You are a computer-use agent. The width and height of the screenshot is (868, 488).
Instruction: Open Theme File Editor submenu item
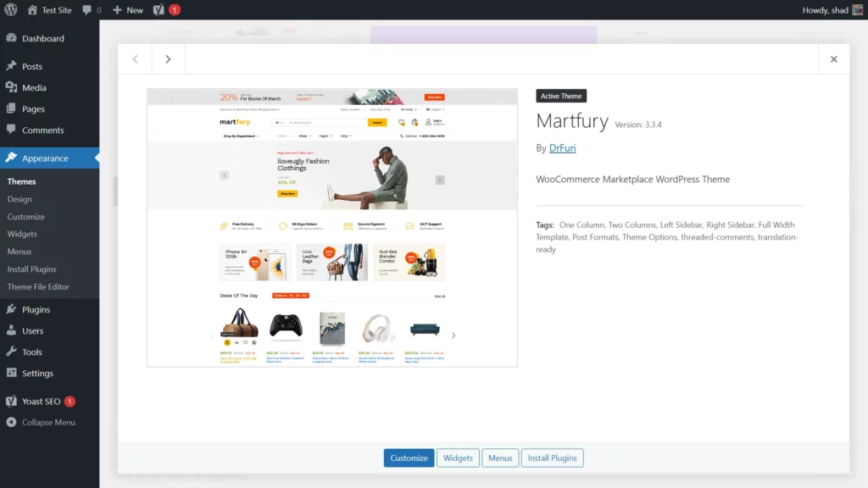click(38, 287)
